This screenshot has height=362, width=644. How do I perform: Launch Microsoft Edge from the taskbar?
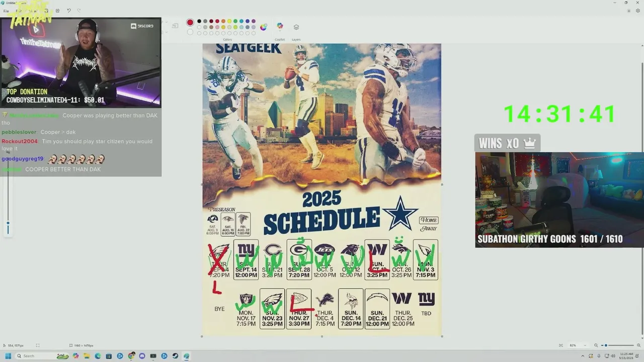98,356
